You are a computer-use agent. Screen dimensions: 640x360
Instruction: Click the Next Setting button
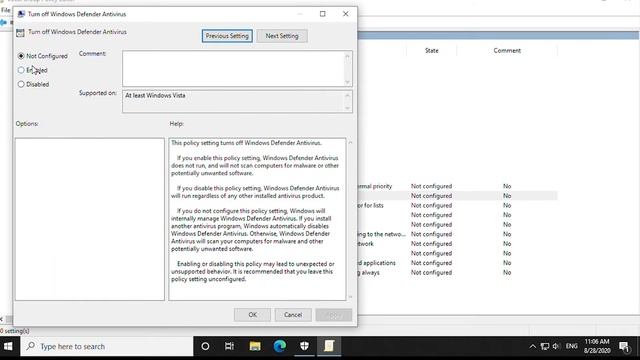pos(282,36)
